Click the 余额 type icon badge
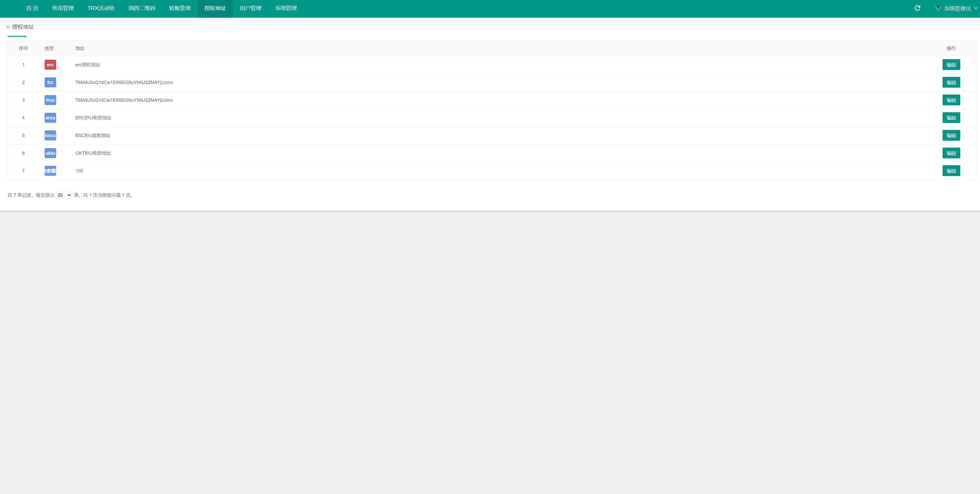The image size is (980, 494). 50,171
